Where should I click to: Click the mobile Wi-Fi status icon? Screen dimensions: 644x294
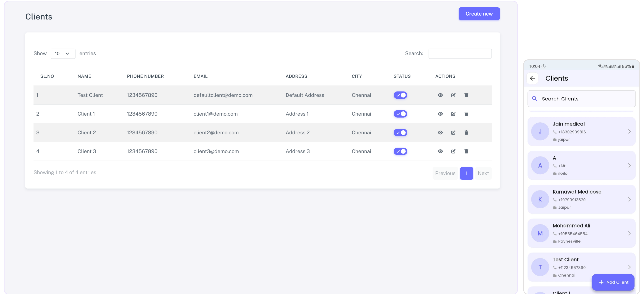600,66
